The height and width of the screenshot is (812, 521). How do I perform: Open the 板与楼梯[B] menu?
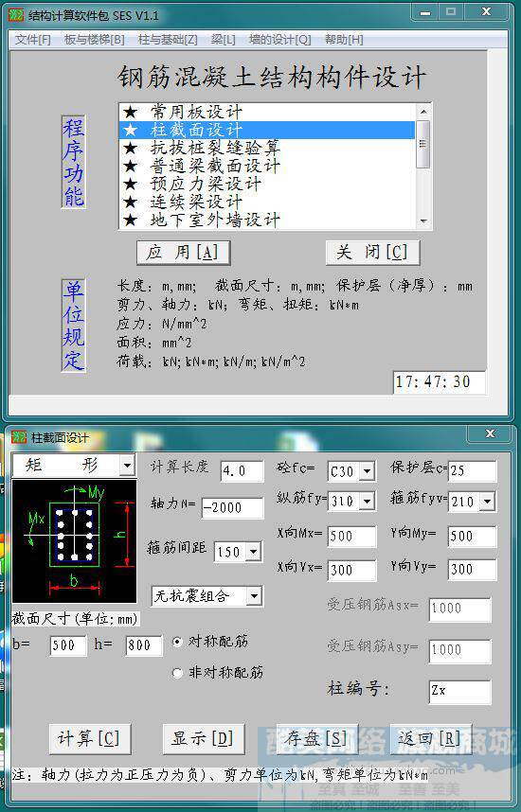click(95, 40)
